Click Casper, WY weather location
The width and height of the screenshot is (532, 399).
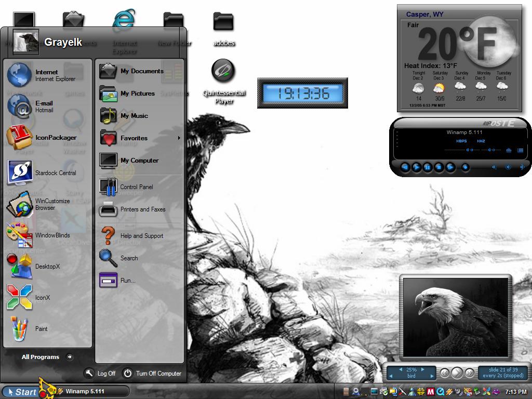425,14
